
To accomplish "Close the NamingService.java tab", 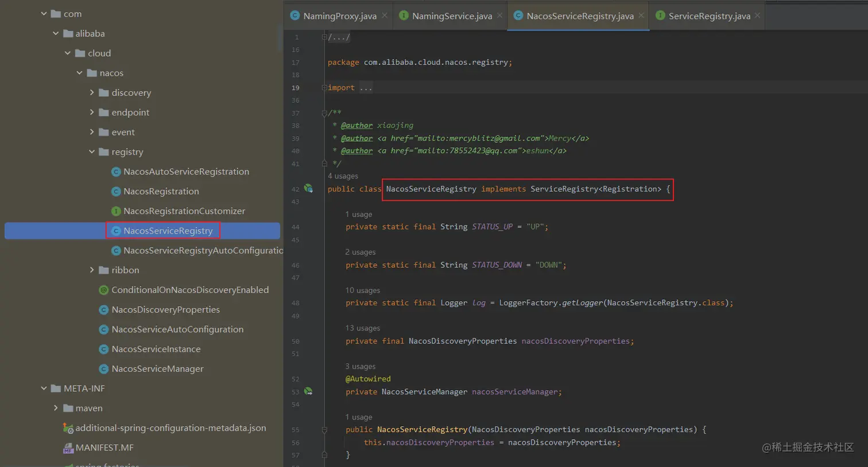I will pyautogui.click(x=500, y=15).
